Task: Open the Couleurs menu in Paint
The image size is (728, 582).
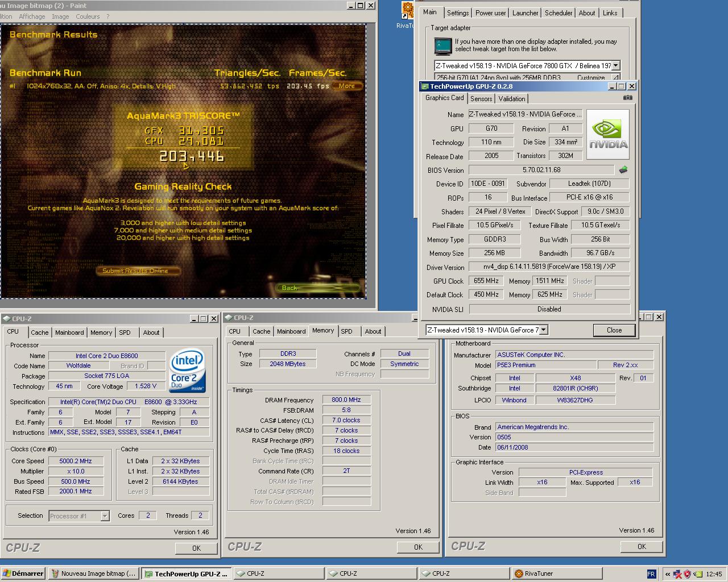Action: 88,16
